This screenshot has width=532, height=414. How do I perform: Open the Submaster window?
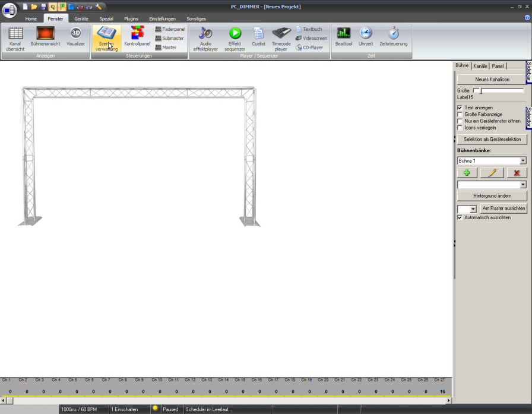[169, 39]
